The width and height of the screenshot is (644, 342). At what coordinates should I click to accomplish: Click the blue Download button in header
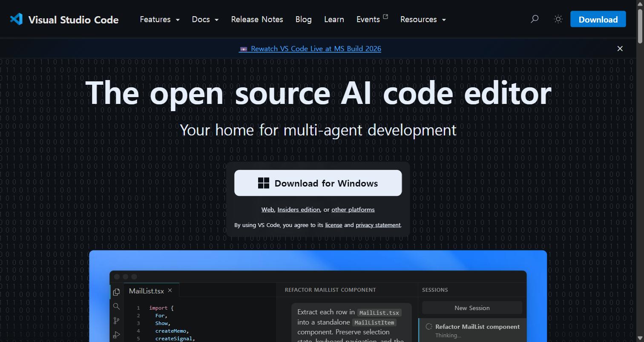tap(598, 20)
